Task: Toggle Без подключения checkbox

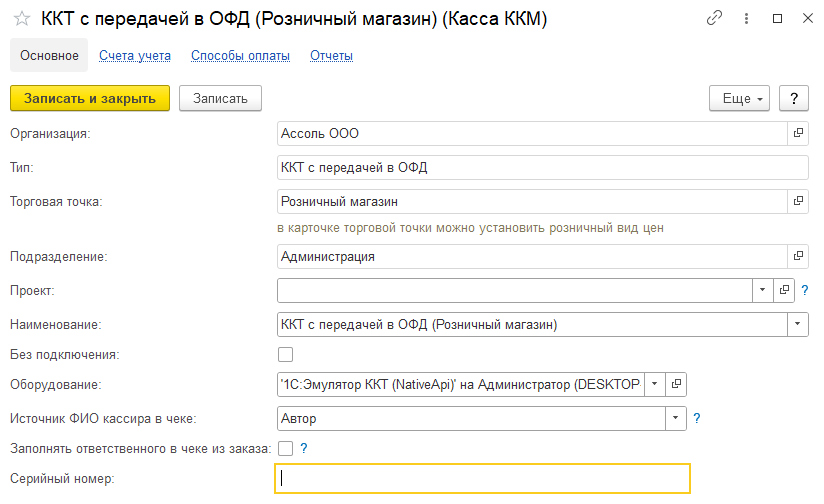Action: pos(286,354)
